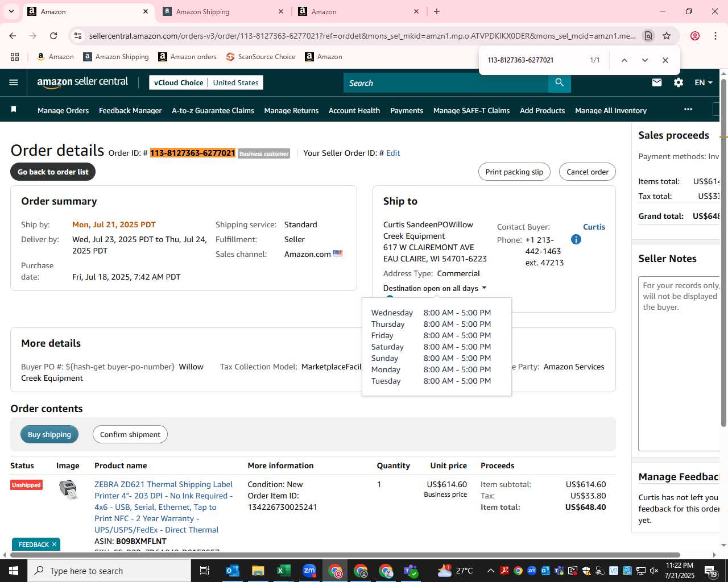Open the Manage Orders menu
This screenshot has height=582, width=728.
(63, 110)
